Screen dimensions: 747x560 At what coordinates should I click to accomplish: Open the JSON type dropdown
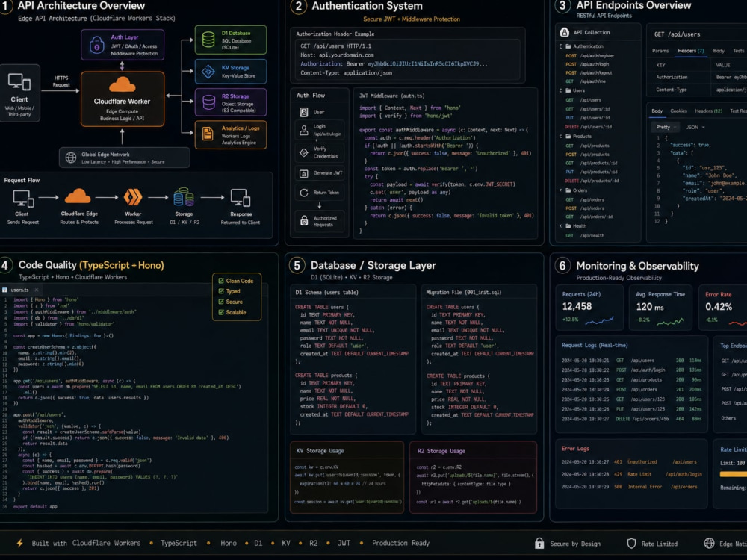[695, 127]
